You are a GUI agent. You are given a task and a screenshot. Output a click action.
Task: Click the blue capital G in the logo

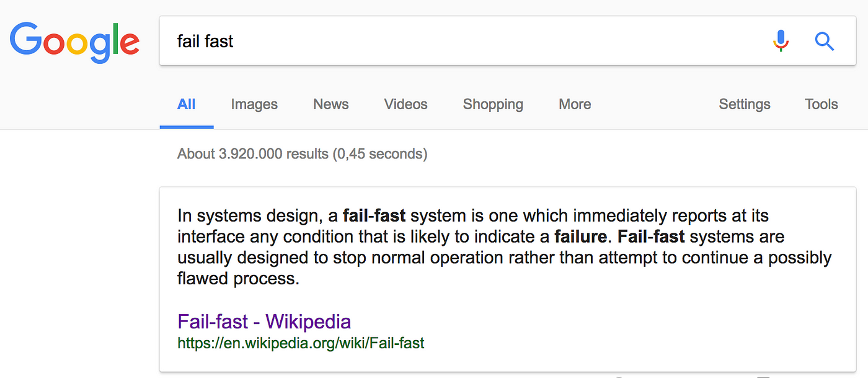click(x=25, y=39)
